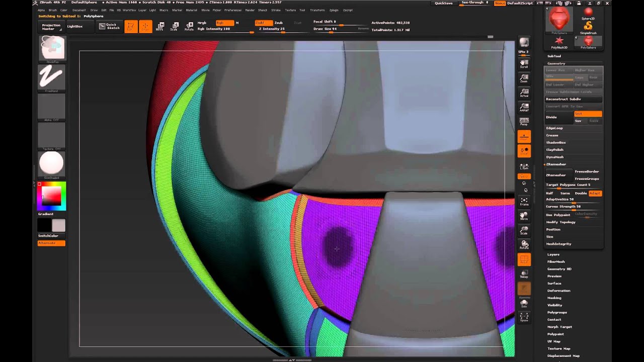Viewport: 644px width, 362px height.
Task: Activate Edit mode button in top shelf
Action: (x=130, y=27)
